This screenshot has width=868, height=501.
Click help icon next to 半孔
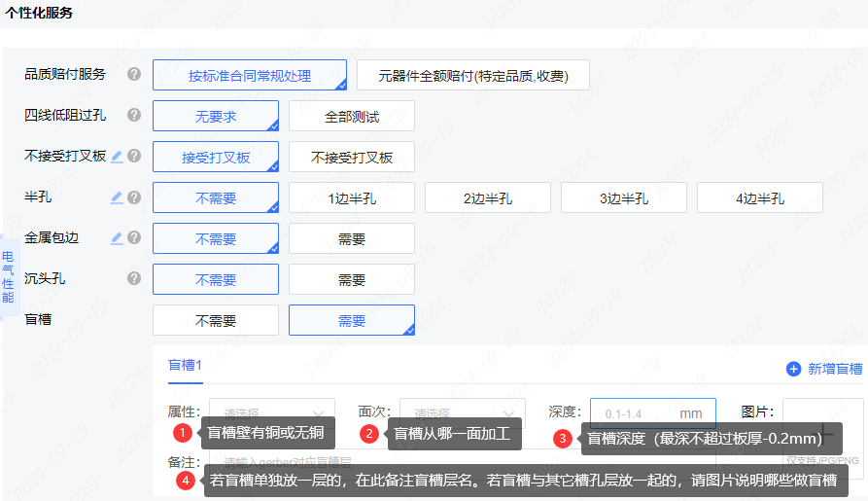(x=134, y=197)
